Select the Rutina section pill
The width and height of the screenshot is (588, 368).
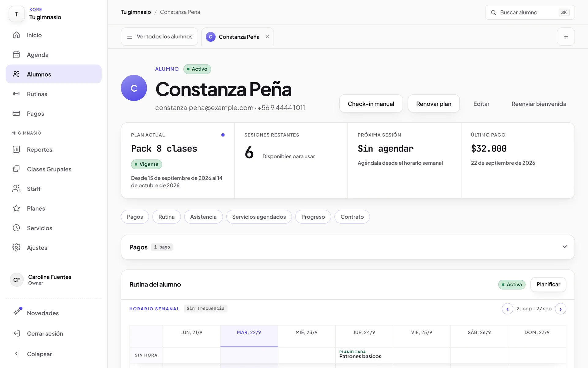point(167,217)
